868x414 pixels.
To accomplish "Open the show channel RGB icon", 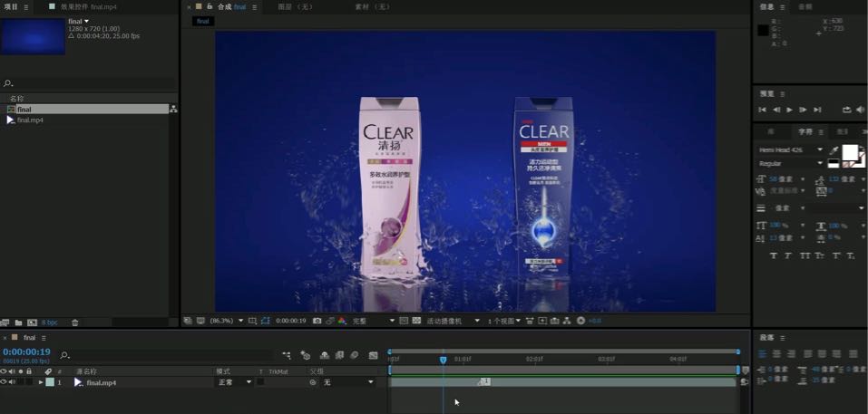I will pos(342,321).
